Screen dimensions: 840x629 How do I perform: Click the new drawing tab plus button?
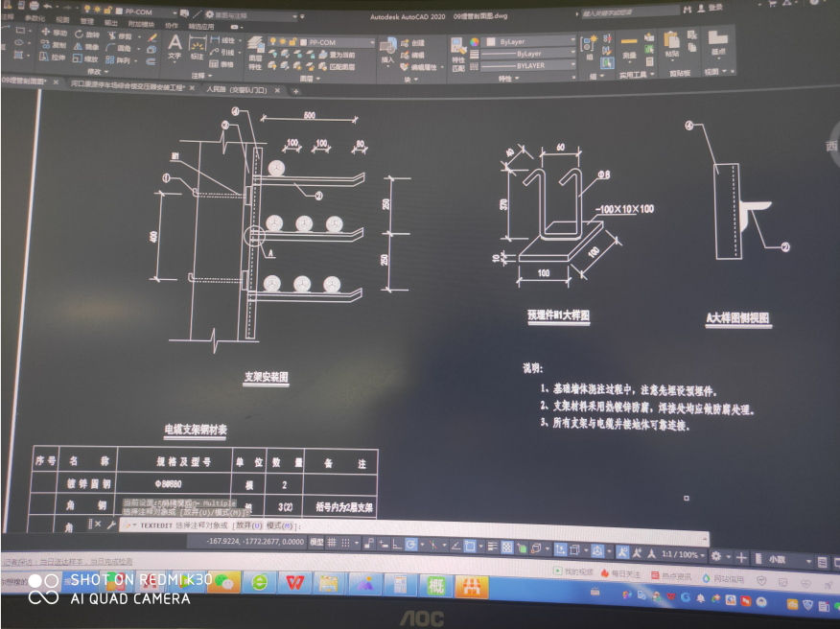point(295,92)
